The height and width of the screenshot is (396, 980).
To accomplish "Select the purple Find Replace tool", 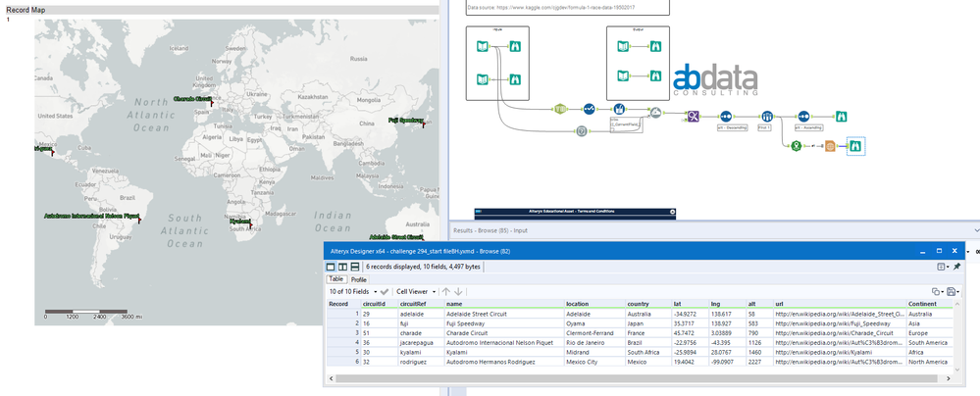I will [694, 117].
